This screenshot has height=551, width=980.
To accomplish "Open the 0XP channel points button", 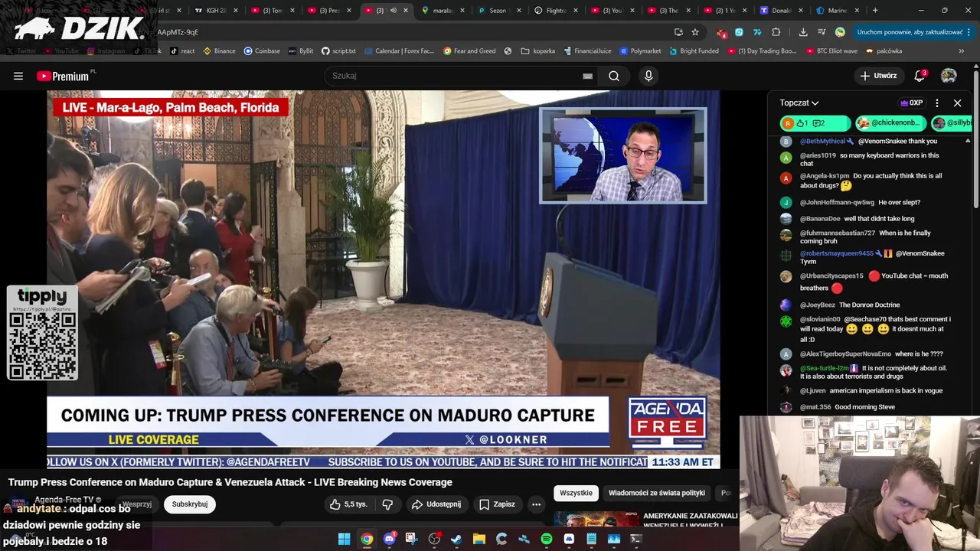I will click(x=911, y=103).
